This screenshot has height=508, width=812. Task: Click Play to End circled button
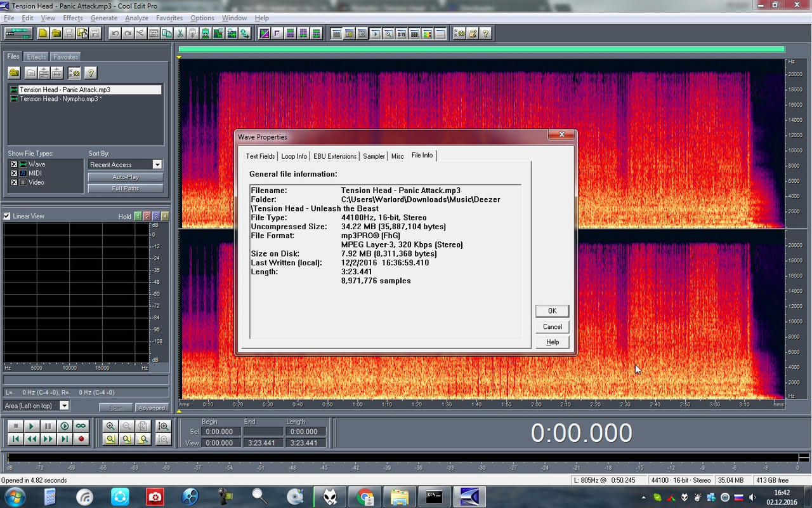point(64,426)
